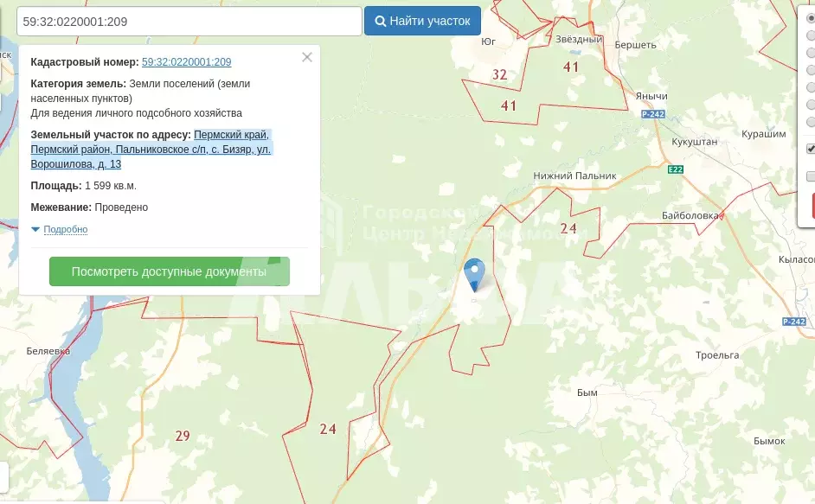Screen dimensions: 815x504
Task: Close the parcel info popup
Action: click(x=306, y=58)
